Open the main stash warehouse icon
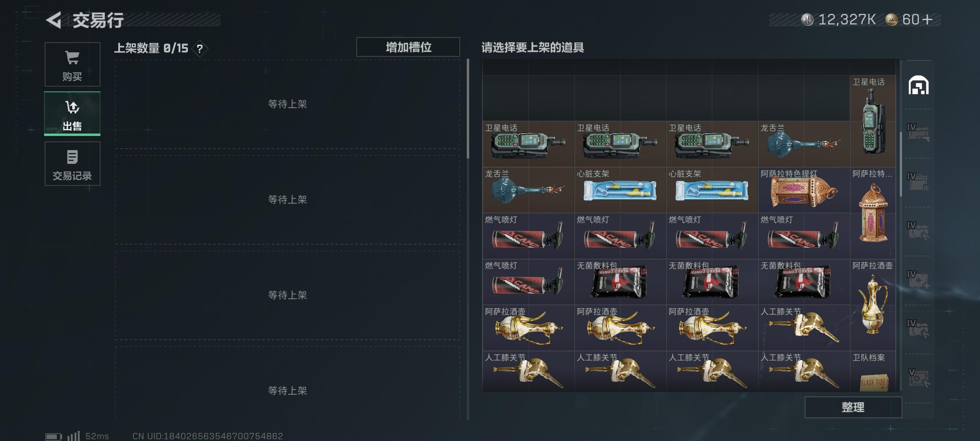The image size is (980, 441). tap(918, 85)
